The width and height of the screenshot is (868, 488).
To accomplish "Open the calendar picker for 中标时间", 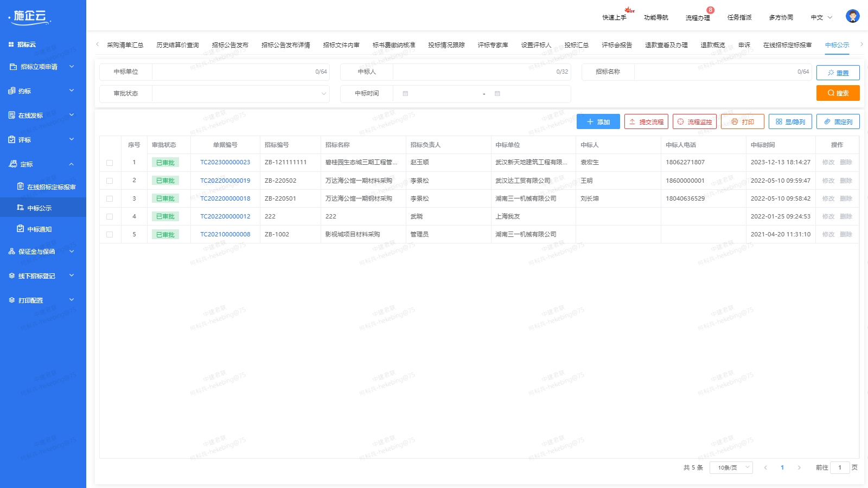I will [x=405, y=93].
